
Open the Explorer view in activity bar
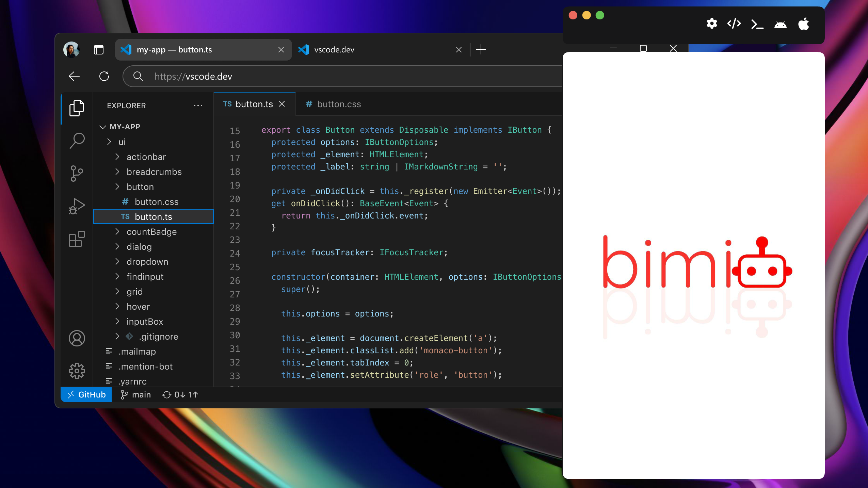(x=77, y=108)
